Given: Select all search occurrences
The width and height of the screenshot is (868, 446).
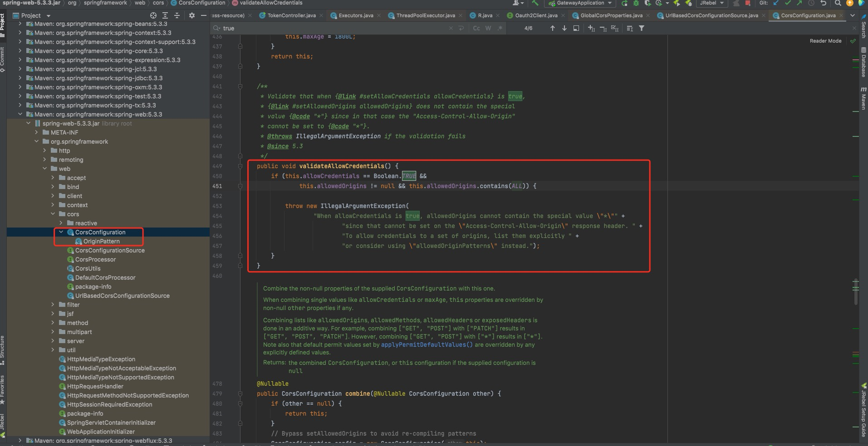Looking at the screenshot, I should 615,28.
